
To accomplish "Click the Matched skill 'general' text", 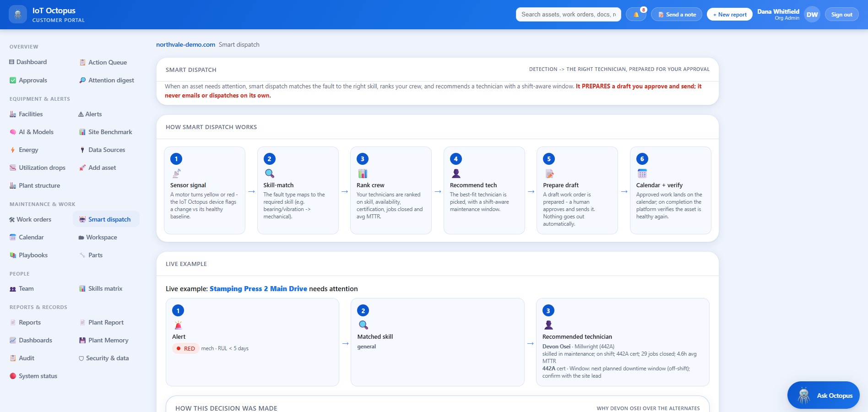I will coord(367,347).
